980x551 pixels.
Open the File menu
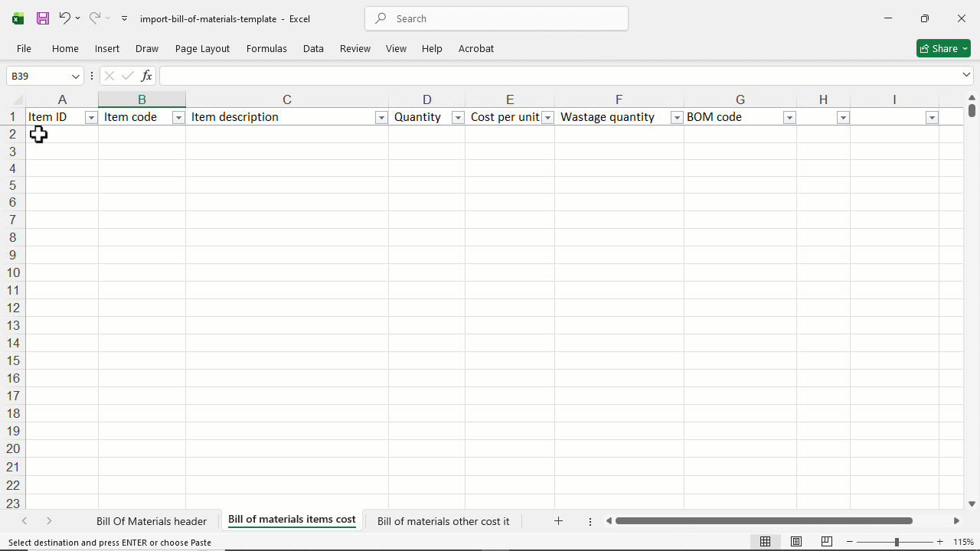tap(24, 48)
